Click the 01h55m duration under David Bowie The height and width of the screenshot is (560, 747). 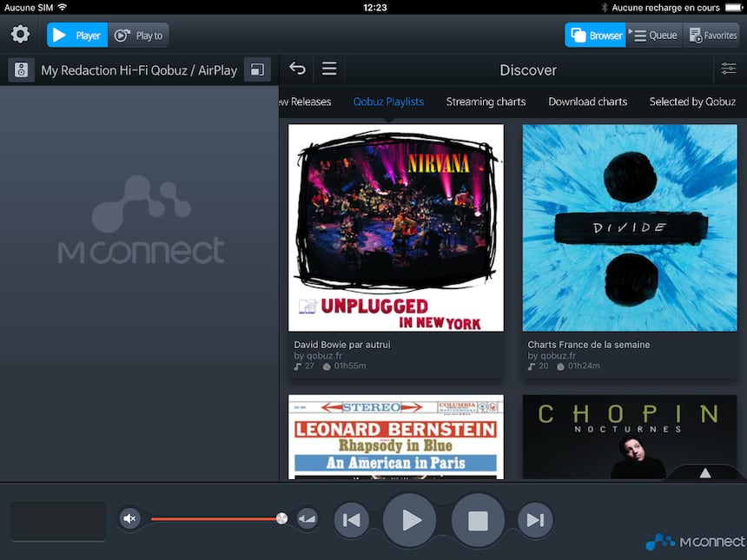[350, 366]
